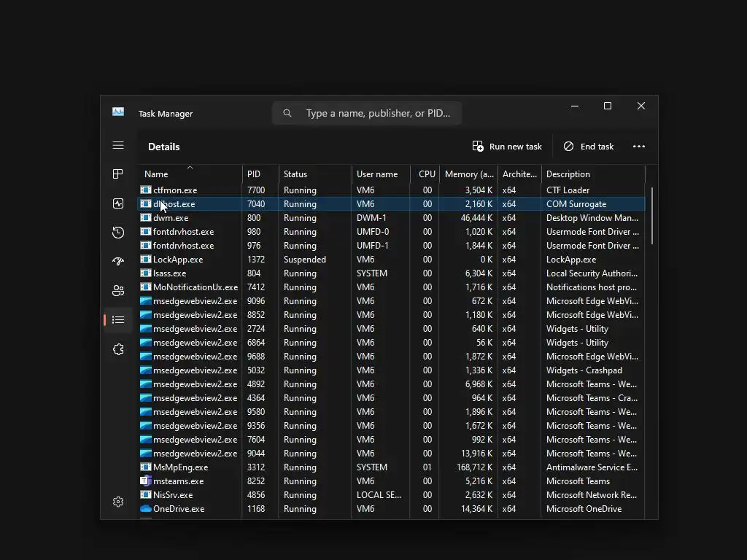Sort by the Status column header
The width and height of the screenshot is (747, 560).
pyautogui.click(x=315, y=174)
